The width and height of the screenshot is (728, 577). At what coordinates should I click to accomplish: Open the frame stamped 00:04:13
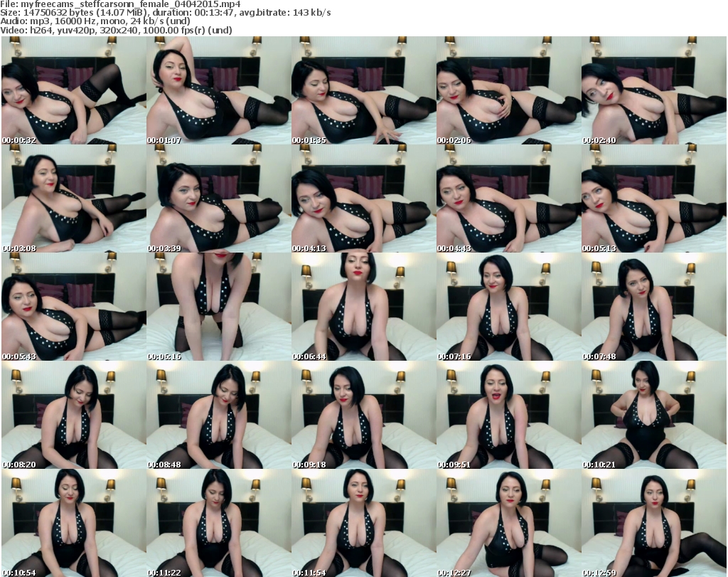coord(363,198)
